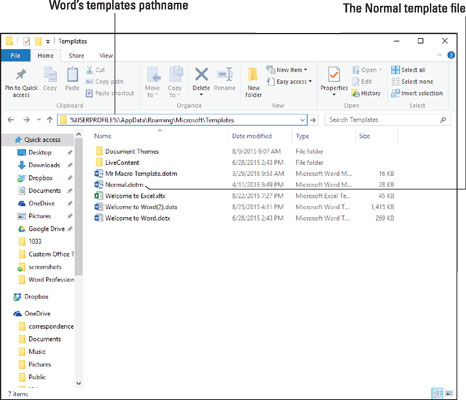
Task: Open the 1033 folder
Action: point(30,242)
